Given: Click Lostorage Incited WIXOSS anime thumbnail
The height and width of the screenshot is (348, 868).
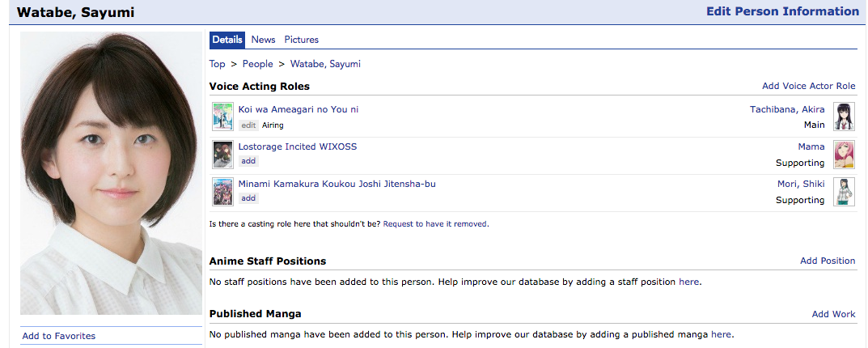Looking at the screenshot, I should tap(222, 154).
